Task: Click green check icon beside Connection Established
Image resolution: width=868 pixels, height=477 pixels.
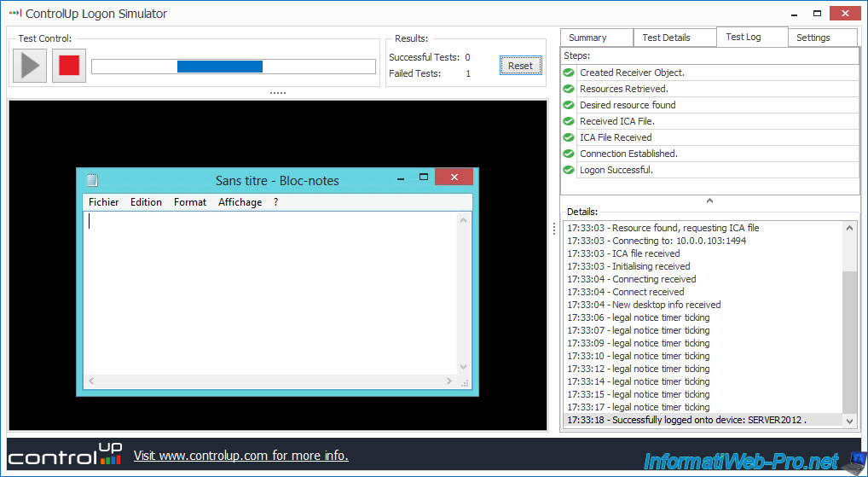Action: (x=569, y=154)
